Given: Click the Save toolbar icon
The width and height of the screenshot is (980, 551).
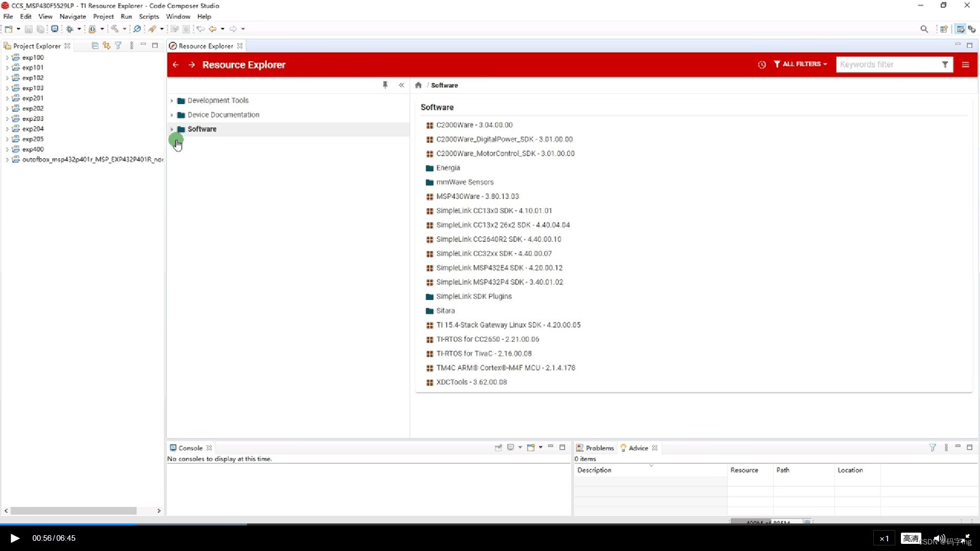Looking at the screenshot, I should click(x=29, y=29).
